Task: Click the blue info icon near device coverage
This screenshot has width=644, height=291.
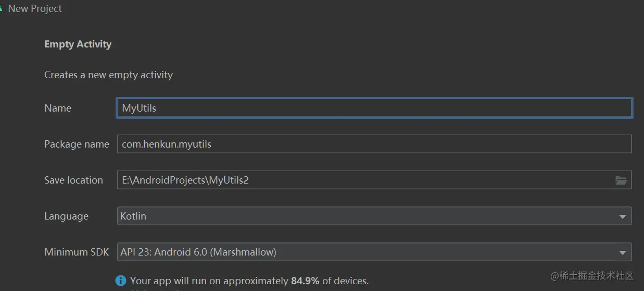Action: pos(121,281)
